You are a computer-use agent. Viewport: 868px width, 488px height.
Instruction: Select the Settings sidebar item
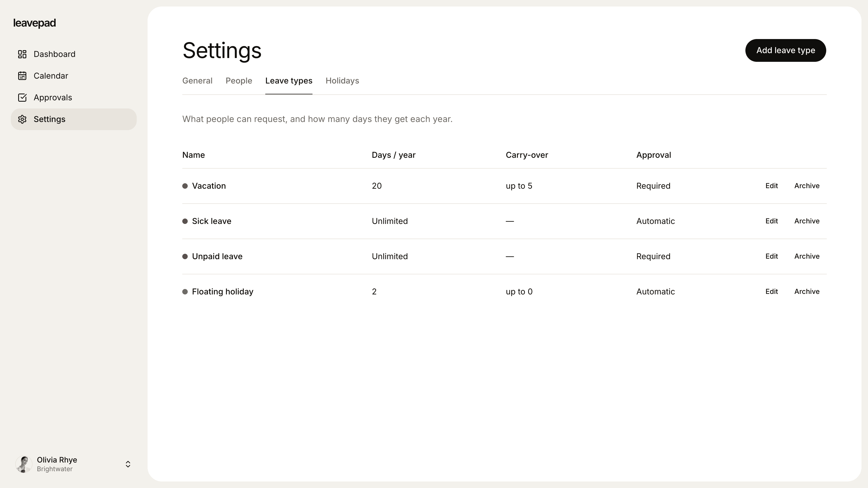74,119
